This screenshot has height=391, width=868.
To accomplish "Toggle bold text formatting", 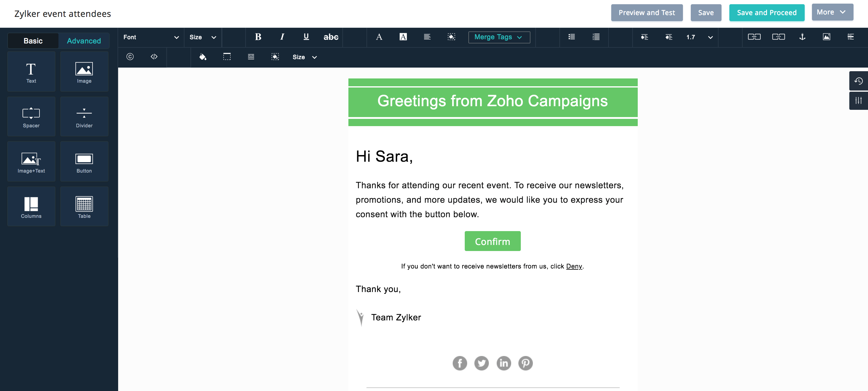I will (x=258, y=37).
